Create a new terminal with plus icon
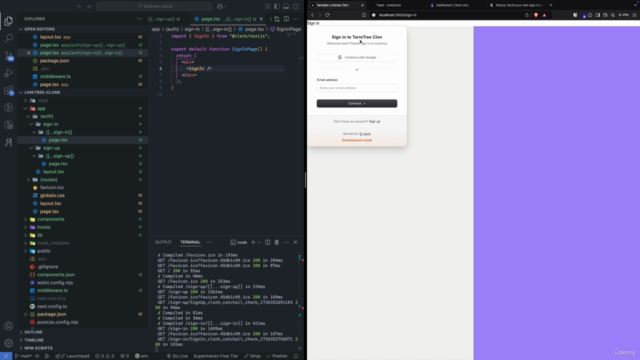This screenshot has width=640, height=360. coord(253,242)
